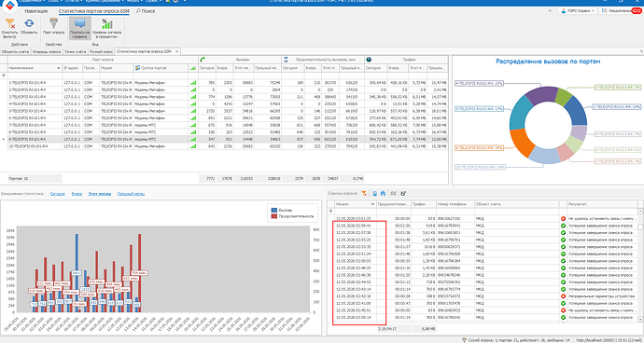Click the export icon in Сеансы опроса toolbar
Viewport: 644px width, 343px height.
point(403,193)
